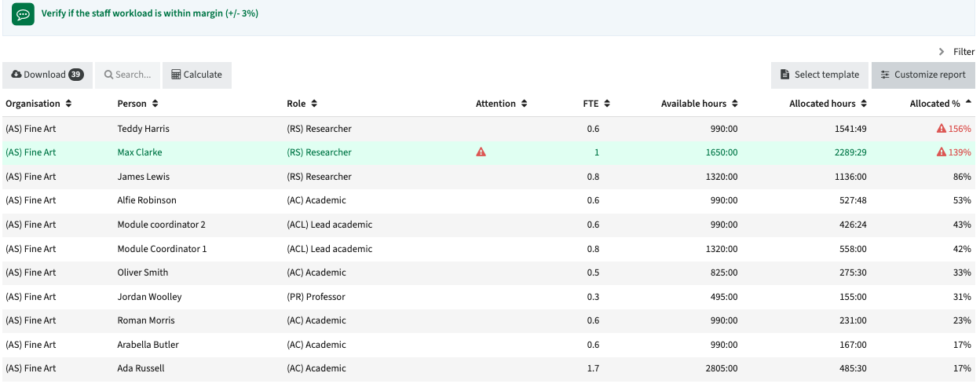The image size is (980, 384).
Task: Expand the Filter panel
Action: (956, 52)
